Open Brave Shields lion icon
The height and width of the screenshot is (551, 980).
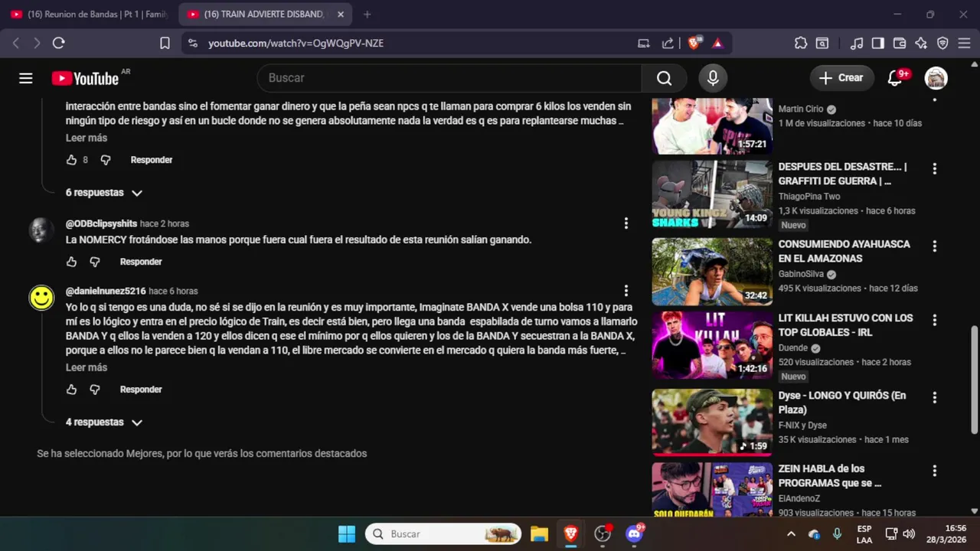tap(694, 44)
